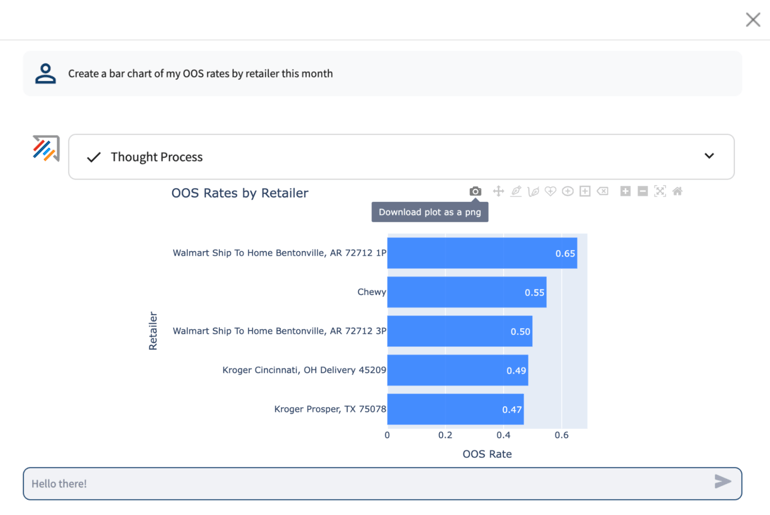The width and height of the screenshot is (770, 515).
Task: Click the Thought Process checkmark
Action: click(x=93, y=157)
